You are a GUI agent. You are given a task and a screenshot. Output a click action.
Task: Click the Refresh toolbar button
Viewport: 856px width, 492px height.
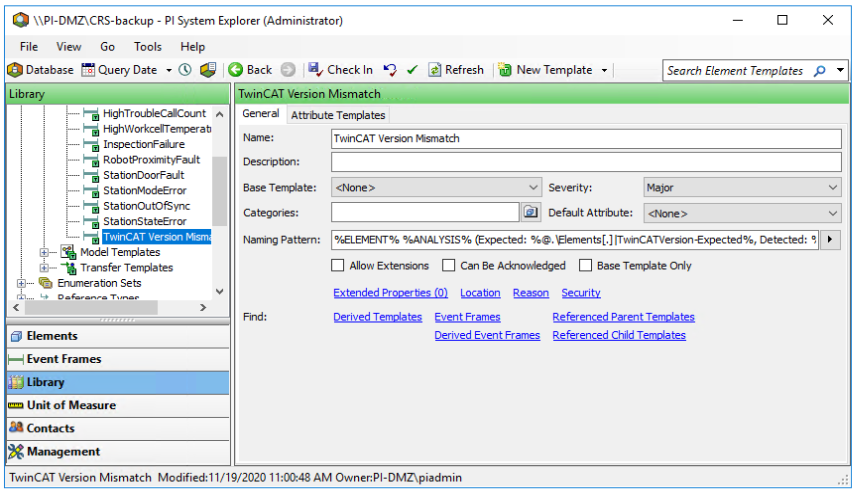click(456, 70)
